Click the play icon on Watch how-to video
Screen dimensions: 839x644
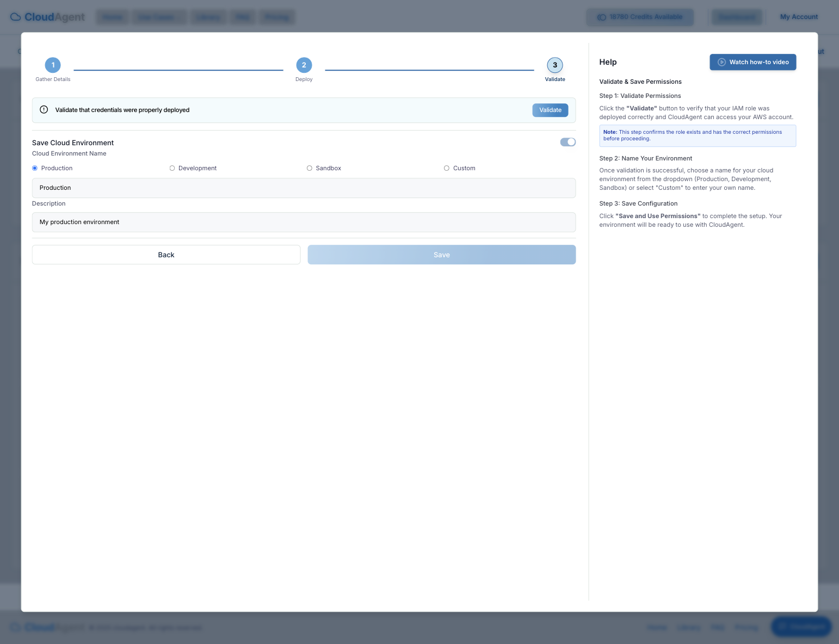coord(721,62)
